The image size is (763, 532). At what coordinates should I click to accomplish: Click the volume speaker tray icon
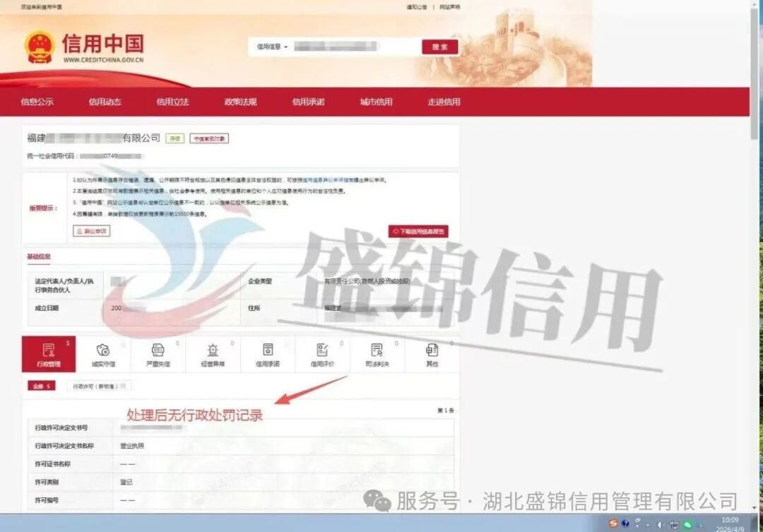pyautogui.click(x=661, y=525)
